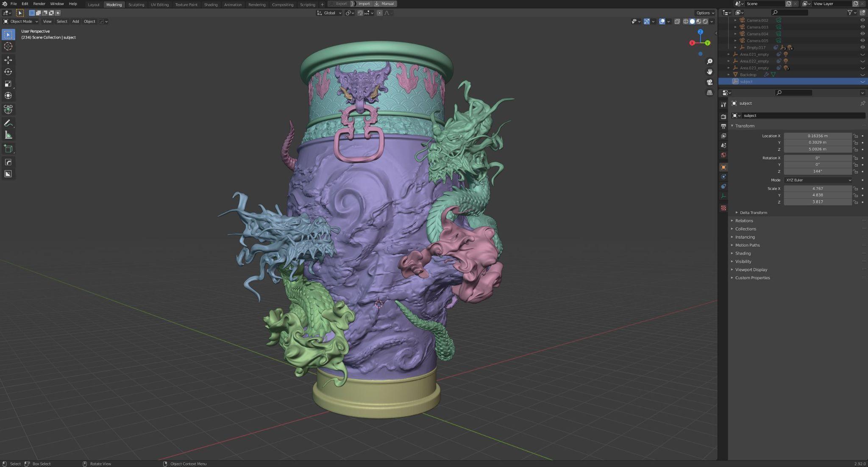Switch to the Sculpting workspace tab
The width and height of the screenshot is (868, 467).
pos(136,4)
